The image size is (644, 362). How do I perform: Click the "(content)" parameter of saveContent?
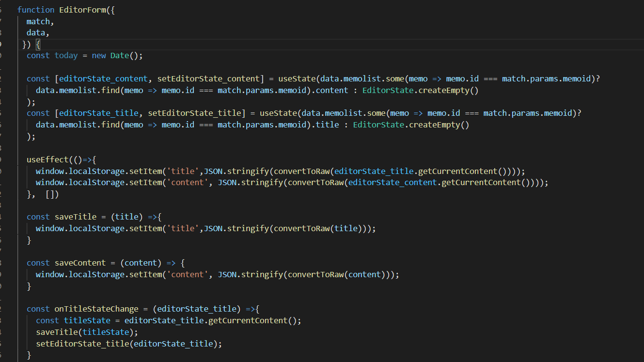pos(141,263)
